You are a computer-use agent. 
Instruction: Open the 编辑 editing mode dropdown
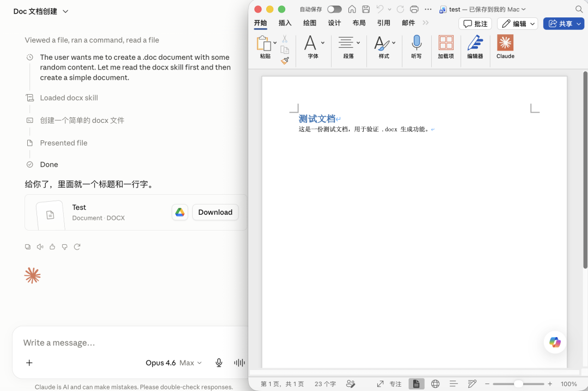coord(518,23)
